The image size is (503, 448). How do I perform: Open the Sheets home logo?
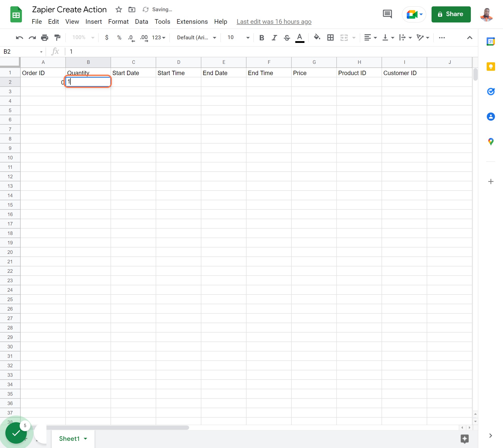[16, 15]
